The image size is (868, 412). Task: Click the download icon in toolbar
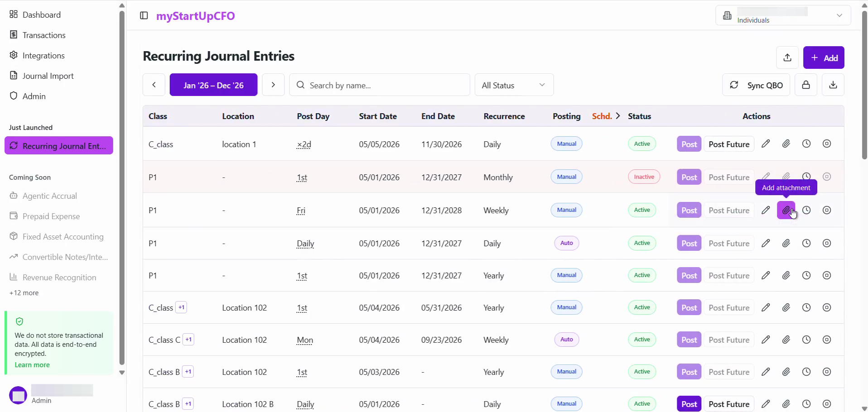833,85
